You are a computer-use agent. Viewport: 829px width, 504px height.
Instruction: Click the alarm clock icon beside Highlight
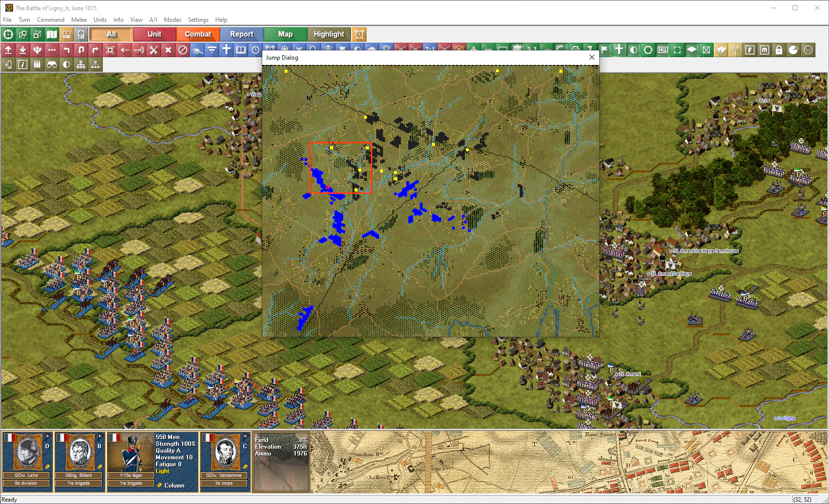point(359,34)
